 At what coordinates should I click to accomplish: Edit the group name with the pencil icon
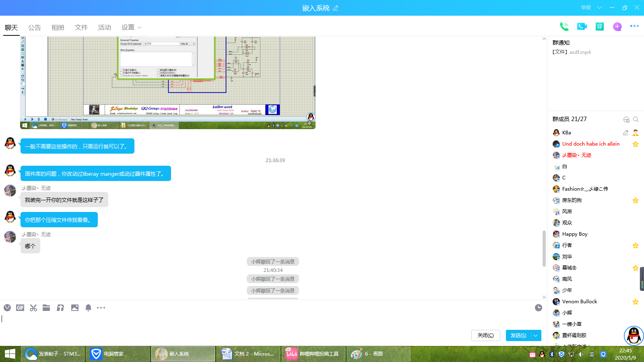point(336,8)
